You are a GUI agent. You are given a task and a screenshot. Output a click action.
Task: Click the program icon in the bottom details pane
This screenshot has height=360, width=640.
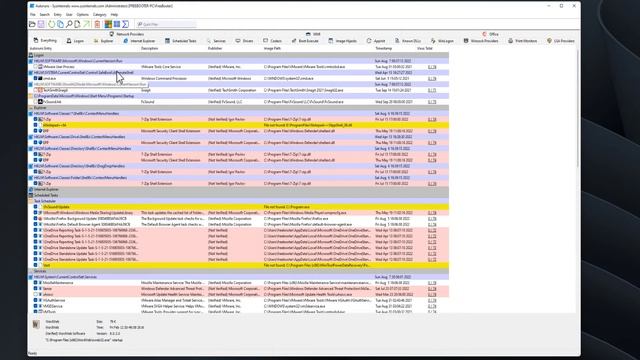pyautogui.click(x=36, y=324)
